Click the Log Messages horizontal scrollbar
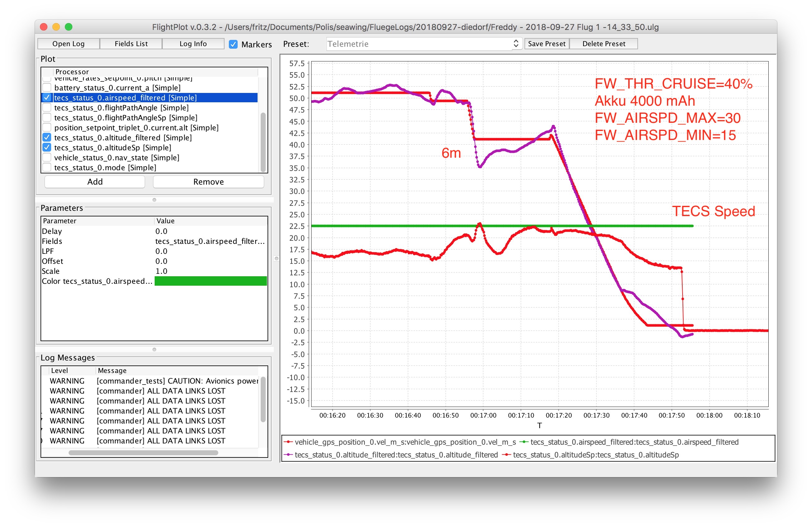812x527 pixels. pos(143,453)
